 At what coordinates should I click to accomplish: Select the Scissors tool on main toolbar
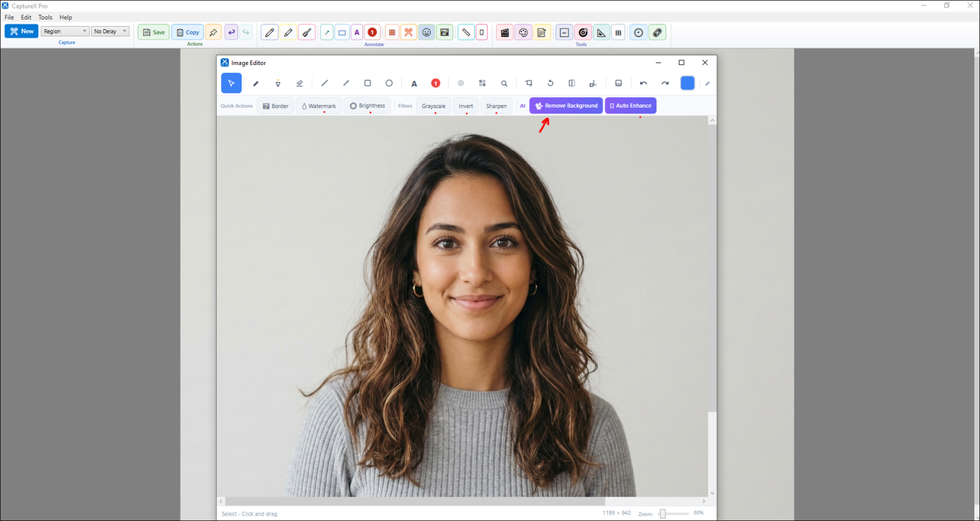tap(408, 32)
